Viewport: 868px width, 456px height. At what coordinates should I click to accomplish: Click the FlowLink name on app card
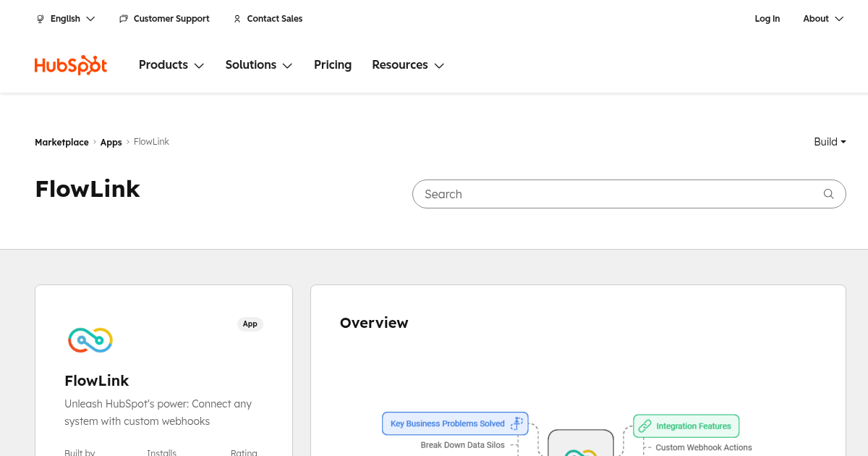click(97, 381)
